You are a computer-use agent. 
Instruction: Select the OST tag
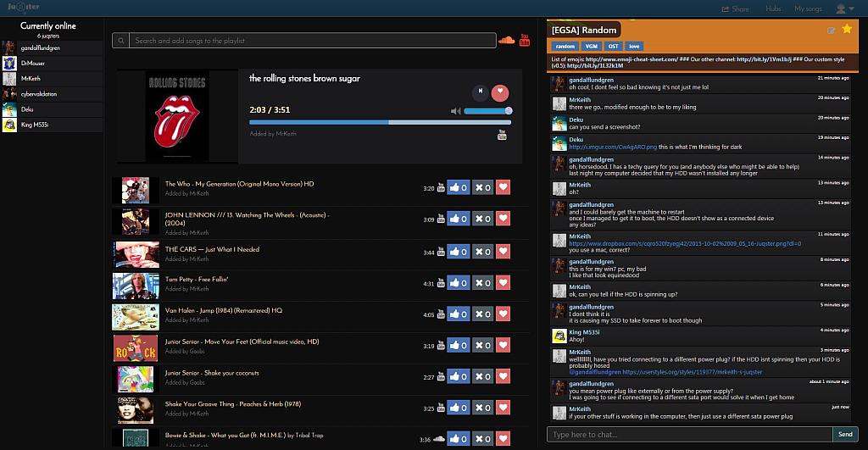click(x=614, y=47)
